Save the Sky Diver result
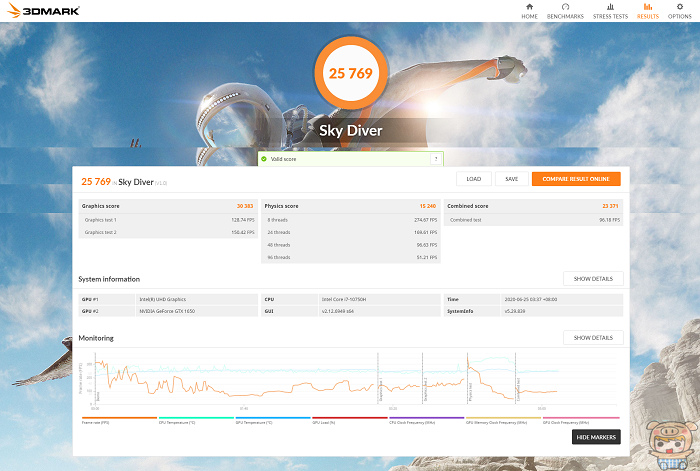The height and width of the screenshot is (471, 700). (512, 179)
